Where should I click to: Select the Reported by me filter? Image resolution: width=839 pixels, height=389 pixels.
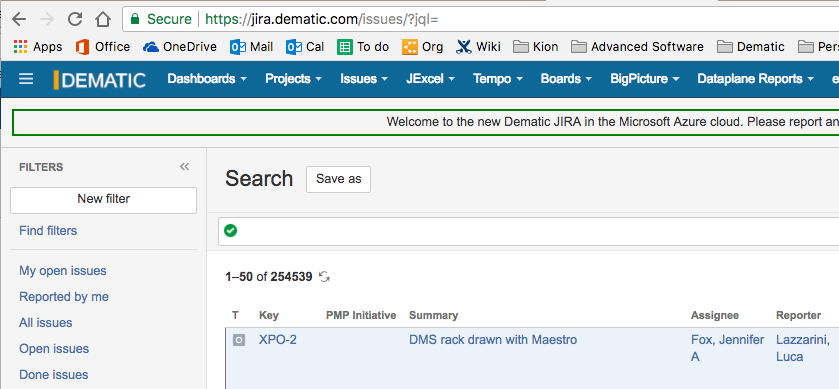tap(64, 296)
